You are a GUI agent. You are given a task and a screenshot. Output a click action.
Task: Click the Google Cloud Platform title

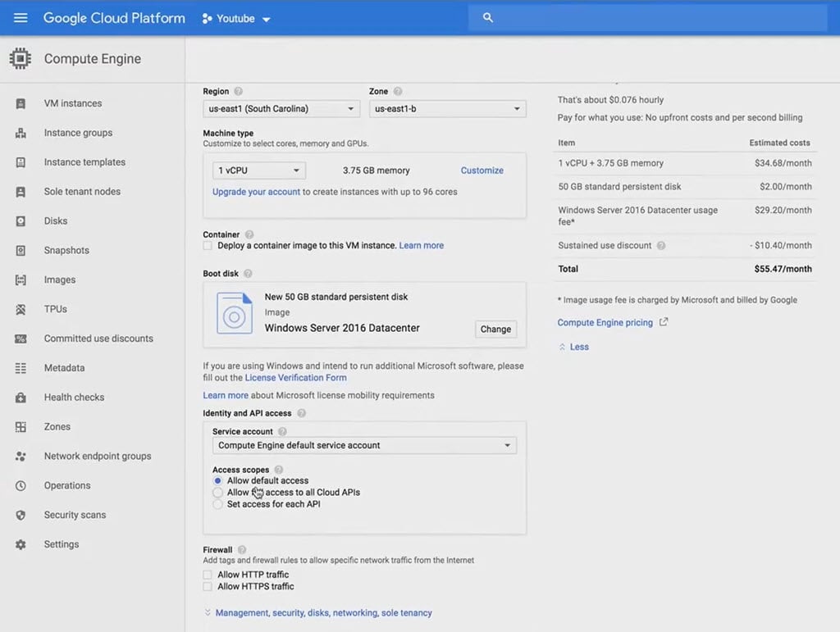114,18
